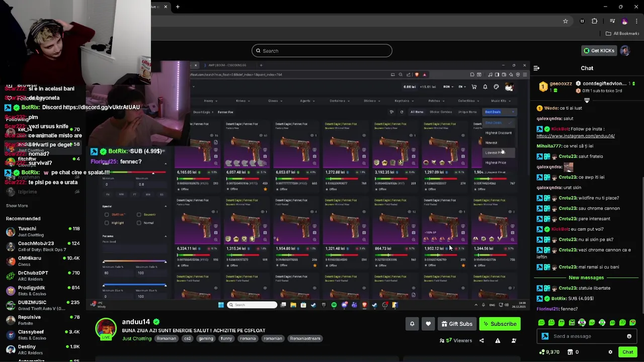Click the gaming tag chip

coord(206,338)
